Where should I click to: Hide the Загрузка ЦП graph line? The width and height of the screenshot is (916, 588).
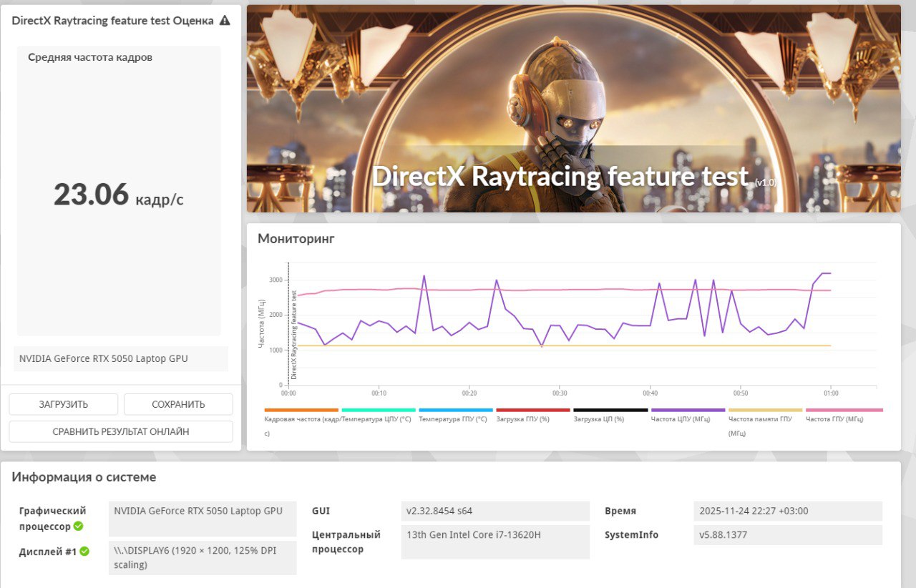coord(599,419)
